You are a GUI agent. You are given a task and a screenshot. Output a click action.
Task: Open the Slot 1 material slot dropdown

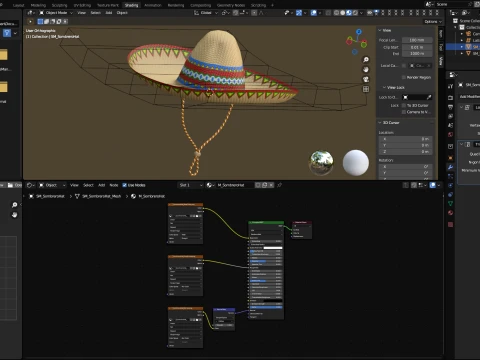191,185
